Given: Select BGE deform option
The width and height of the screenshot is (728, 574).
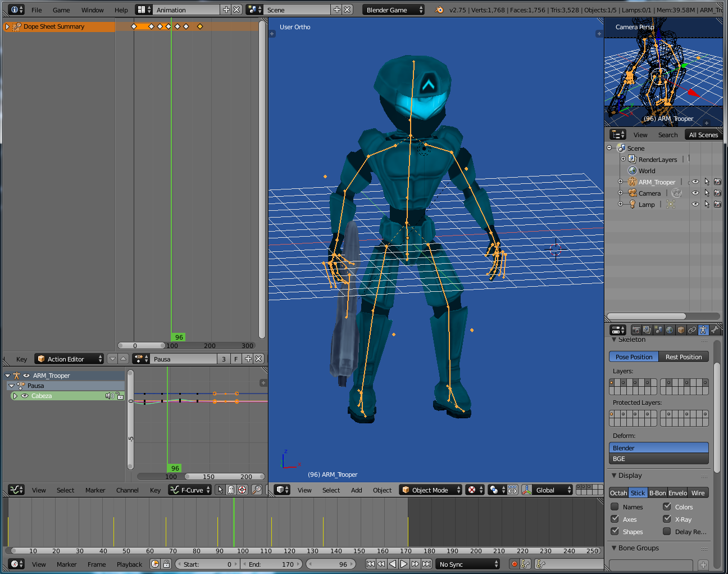Looking at the screenshot, I should point(658,459).
